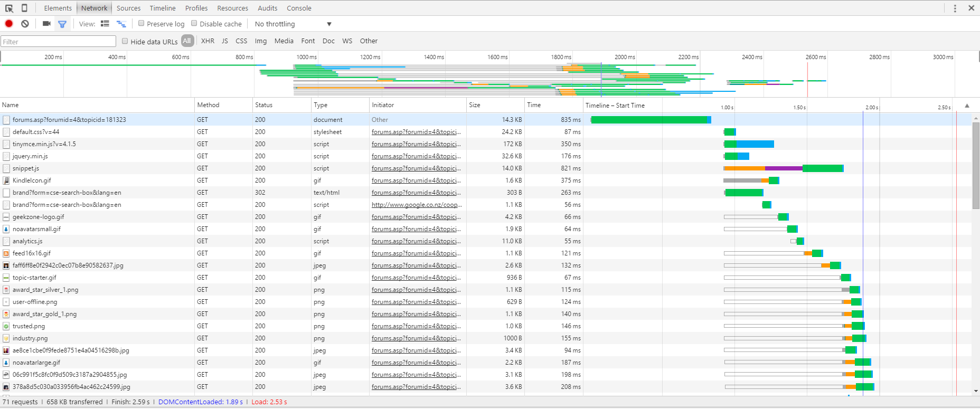Sort requests by the Size column header
The image size is (980, 409).
(x=475, y=105)
